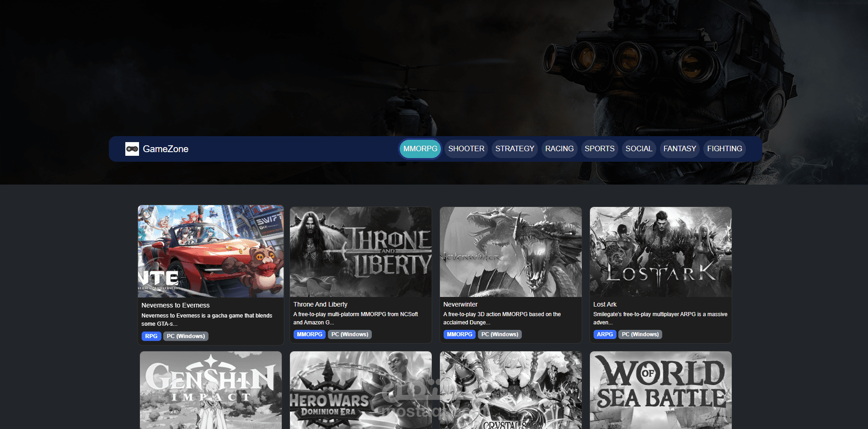The height and width of the screenshot is (429, 868).
Task: Click Lost Ark's PC (Windows) badge
Action: pyautogui.click(x=640, y=334)
